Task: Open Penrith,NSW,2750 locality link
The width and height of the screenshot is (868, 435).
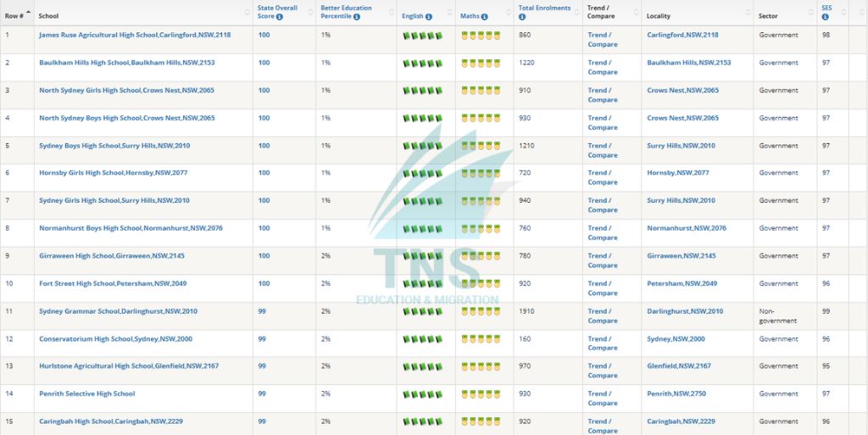Action: (x=676, y=393)
